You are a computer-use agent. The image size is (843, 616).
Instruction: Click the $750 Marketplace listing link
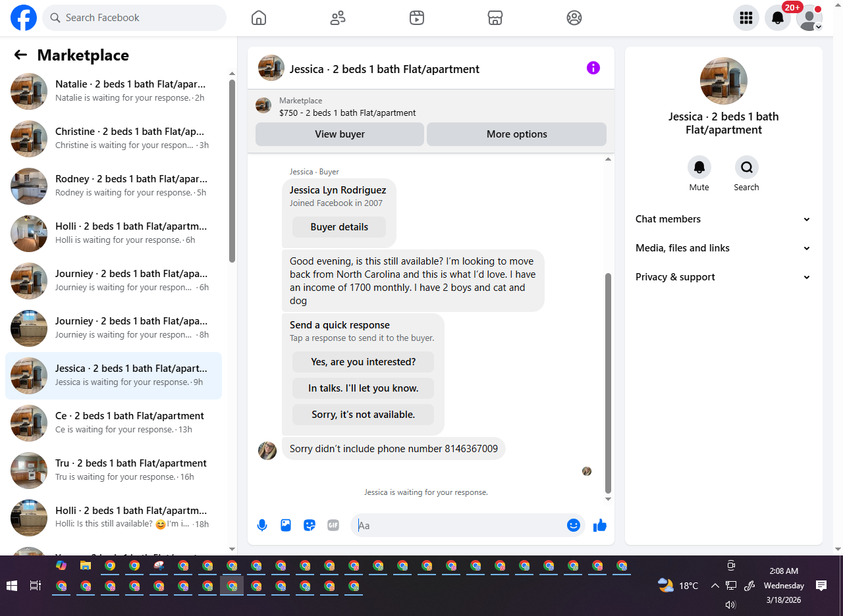point(347,113)
